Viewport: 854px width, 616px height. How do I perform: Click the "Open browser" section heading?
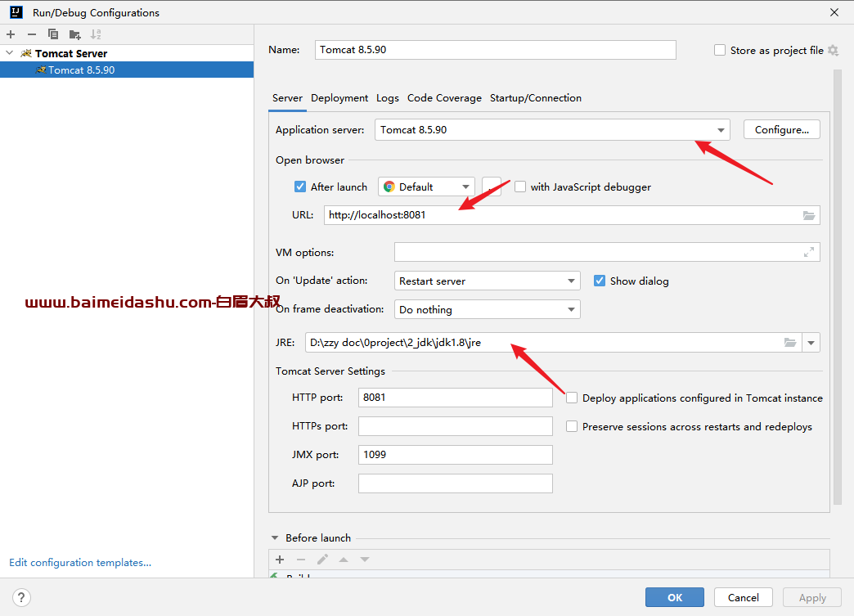click(x=310, y=160)
